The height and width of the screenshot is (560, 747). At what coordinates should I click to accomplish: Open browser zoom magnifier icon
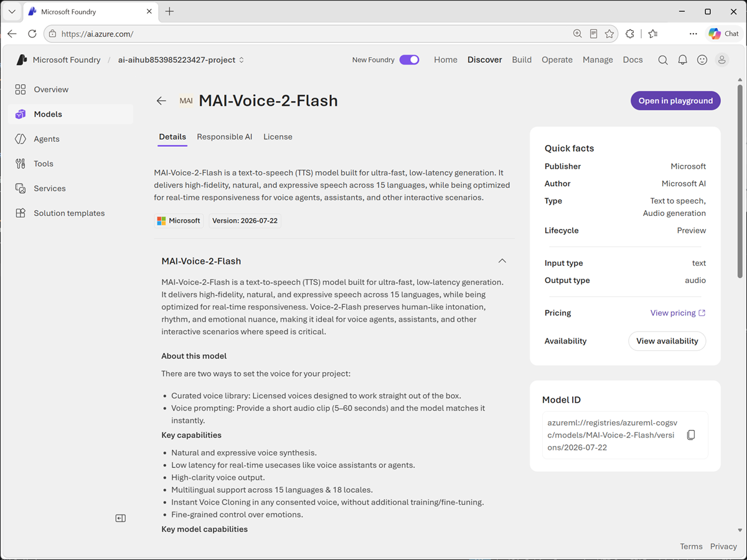click(x=577, y=34)
